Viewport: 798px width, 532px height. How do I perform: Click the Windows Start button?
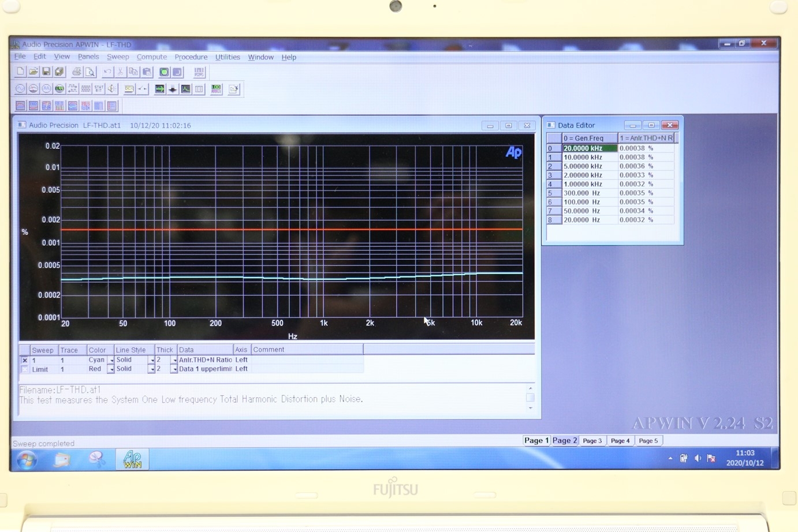tap(27, 460)
